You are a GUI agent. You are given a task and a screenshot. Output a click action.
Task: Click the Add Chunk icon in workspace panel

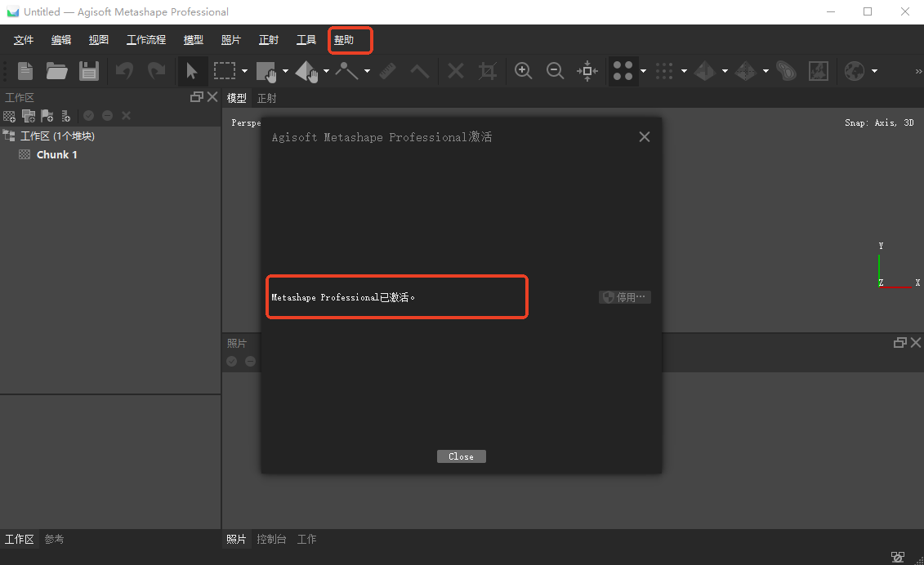9,115
